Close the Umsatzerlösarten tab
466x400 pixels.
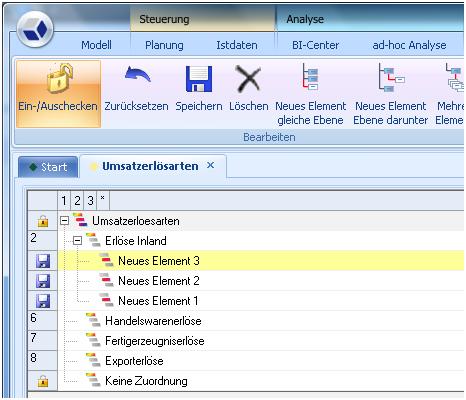tap(210, 165)
